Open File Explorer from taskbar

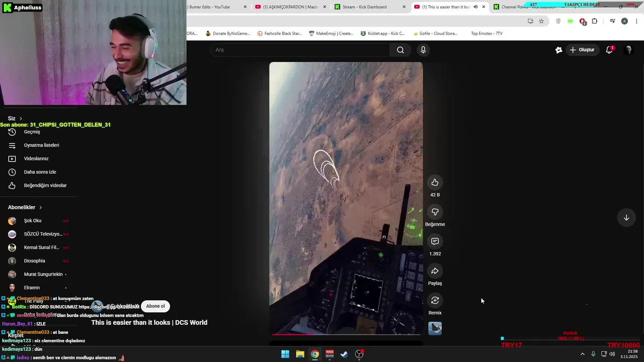[300, 354]
